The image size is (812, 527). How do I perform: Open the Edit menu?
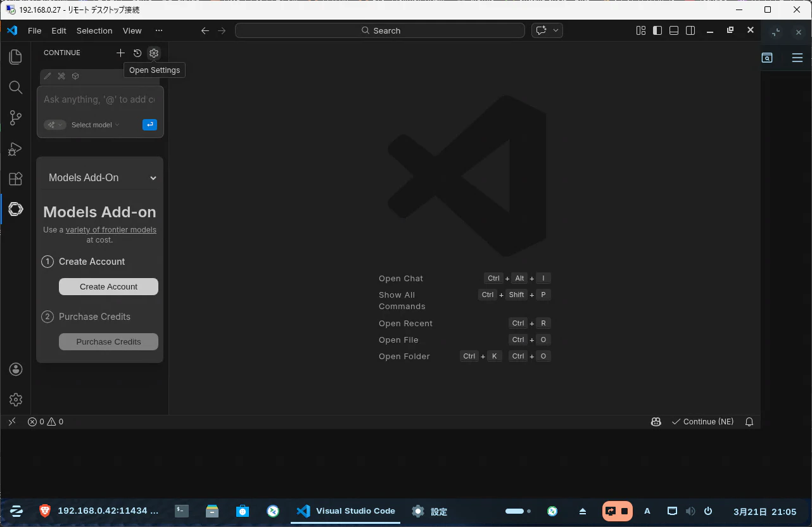point(59,30)
